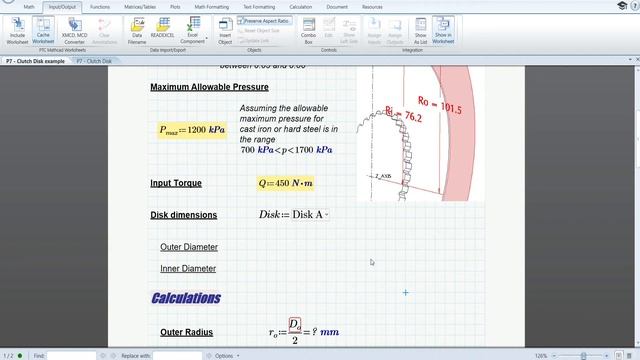Image resolution: width=640 pixels, height=360 pixels.
Task: Click the draft view icon in status bar
Action: (629, 356)
